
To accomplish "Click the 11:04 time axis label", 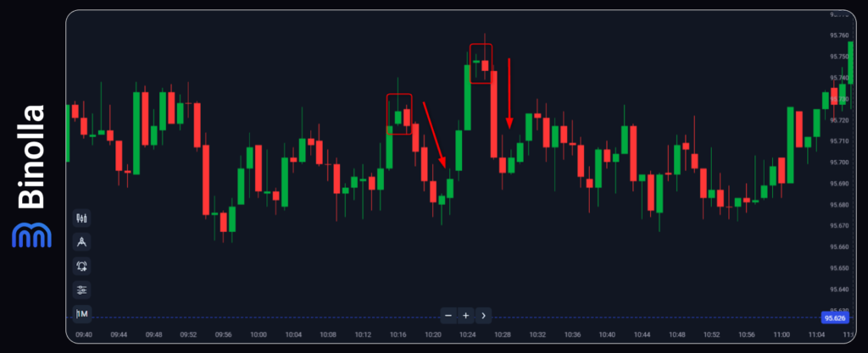I will [816, 334].
